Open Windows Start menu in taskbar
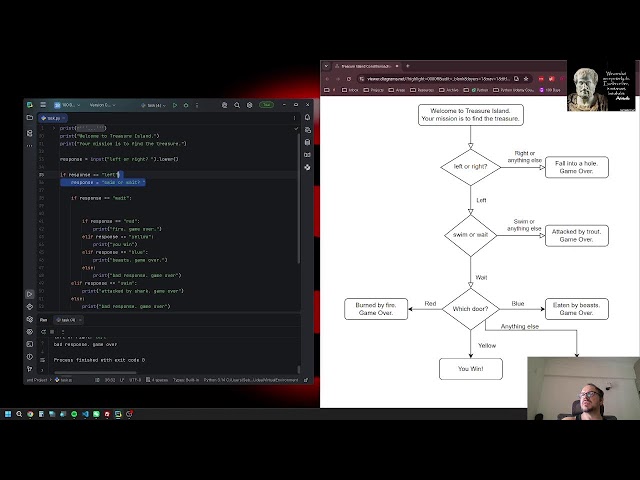The width and height of the screenshot is (640, 480). tap(8, 414)
